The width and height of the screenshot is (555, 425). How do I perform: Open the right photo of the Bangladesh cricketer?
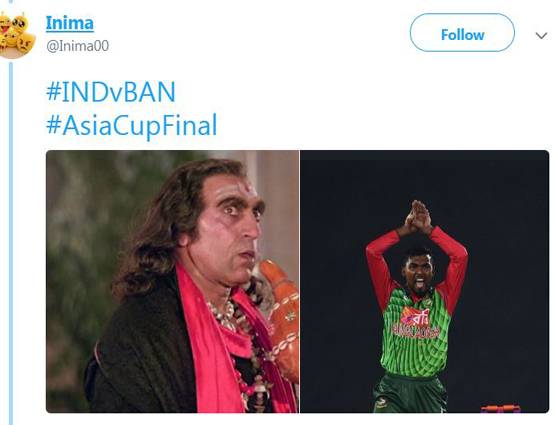tap(425, 281)
